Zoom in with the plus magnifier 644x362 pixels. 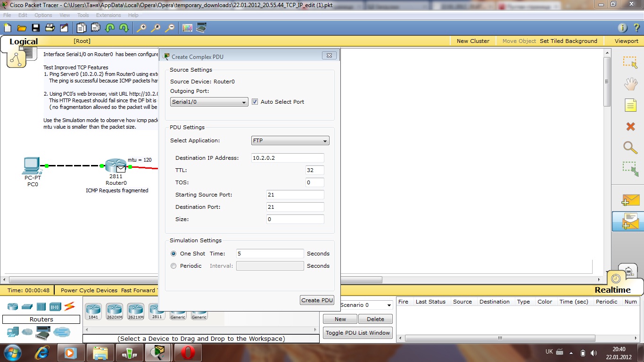pos(141,28)
